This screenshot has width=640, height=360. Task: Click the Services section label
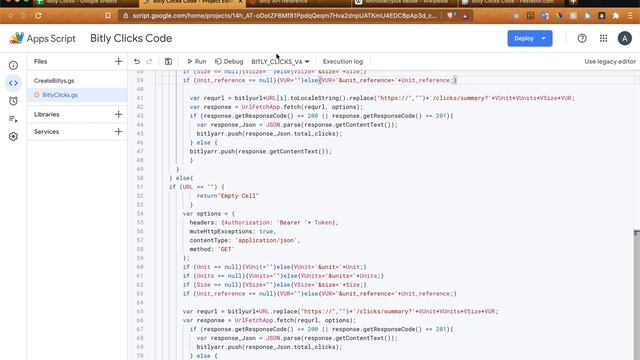[46, 131]
